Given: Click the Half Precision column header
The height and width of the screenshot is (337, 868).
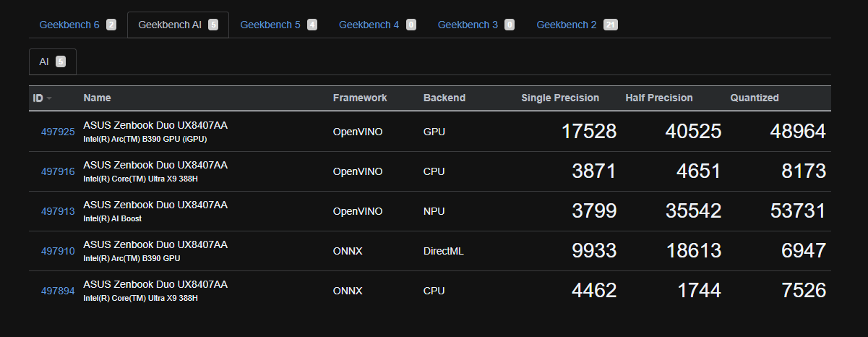Looking at the screenshot, I should (659, 98).
